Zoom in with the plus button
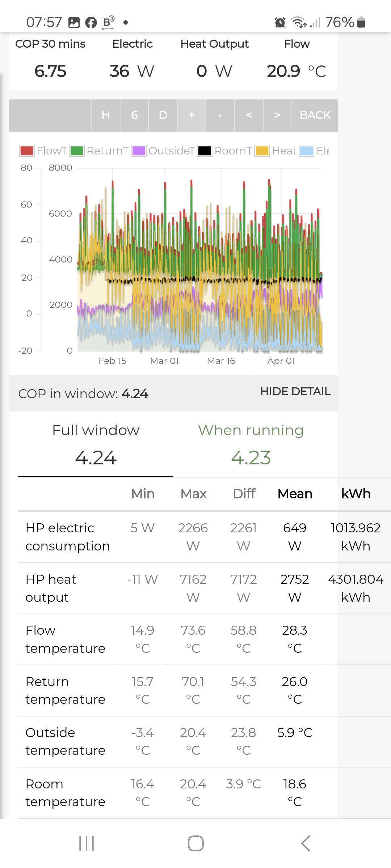Viewport: 391px width, 868px height. click(192, 115)
